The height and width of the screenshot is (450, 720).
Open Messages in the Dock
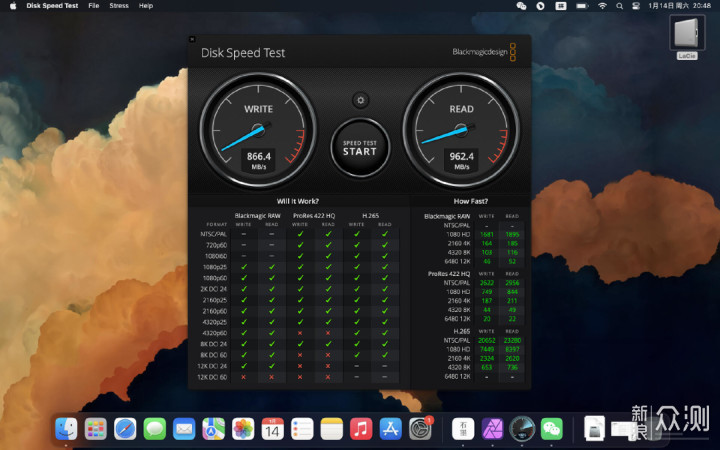coord(155,429)
